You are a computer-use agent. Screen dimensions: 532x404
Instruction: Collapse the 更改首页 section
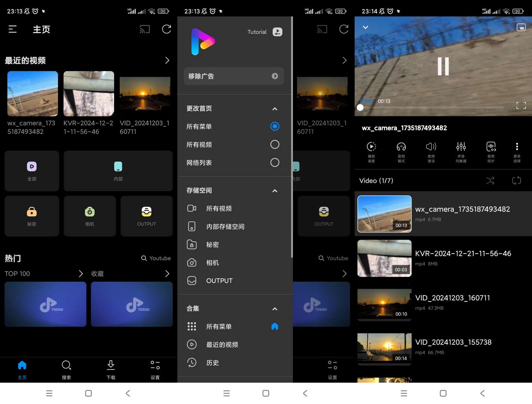click(x=275, y=109)
